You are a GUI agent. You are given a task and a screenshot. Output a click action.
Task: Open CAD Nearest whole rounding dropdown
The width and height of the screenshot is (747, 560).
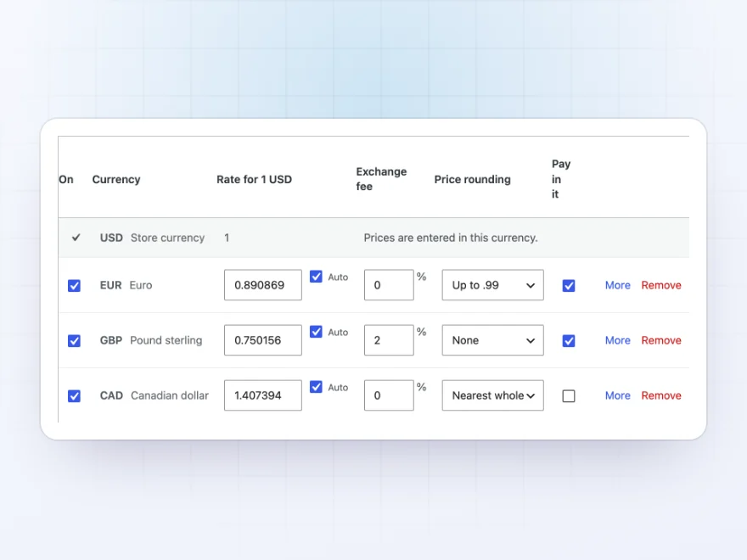click(x=492, y=395)
